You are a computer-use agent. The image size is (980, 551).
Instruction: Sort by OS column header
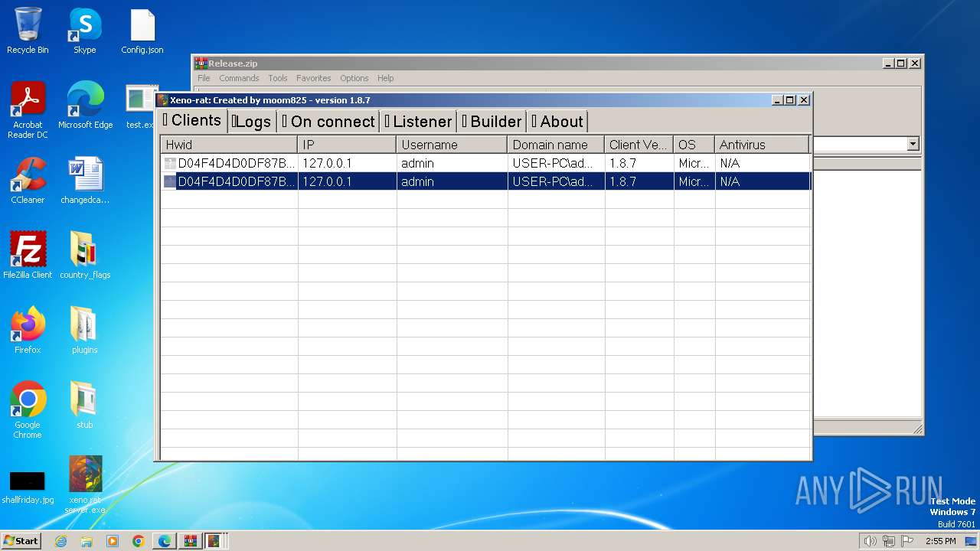tap(694, 145)
